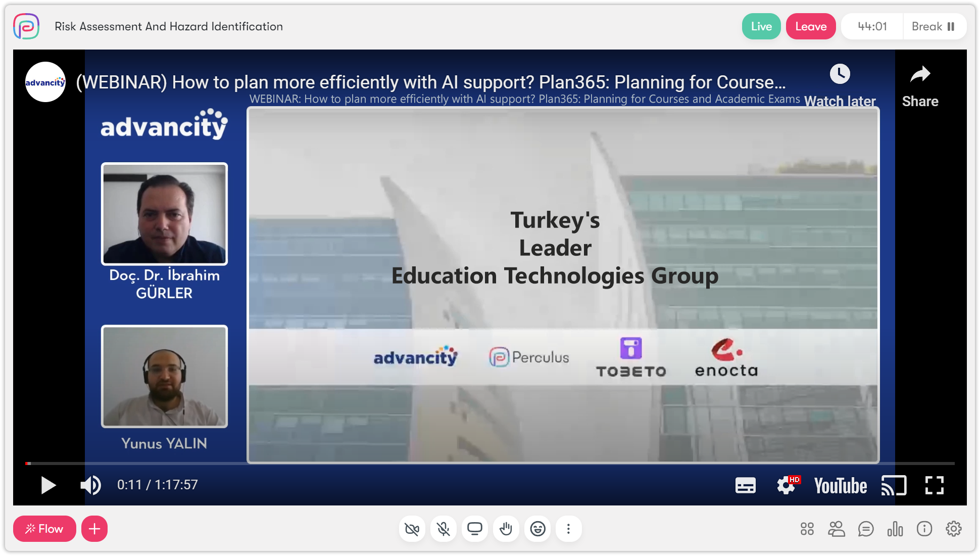Open the chat panel
Viewport: 980px width, 556px height.
pyautogui.click(x=866, y=529)
